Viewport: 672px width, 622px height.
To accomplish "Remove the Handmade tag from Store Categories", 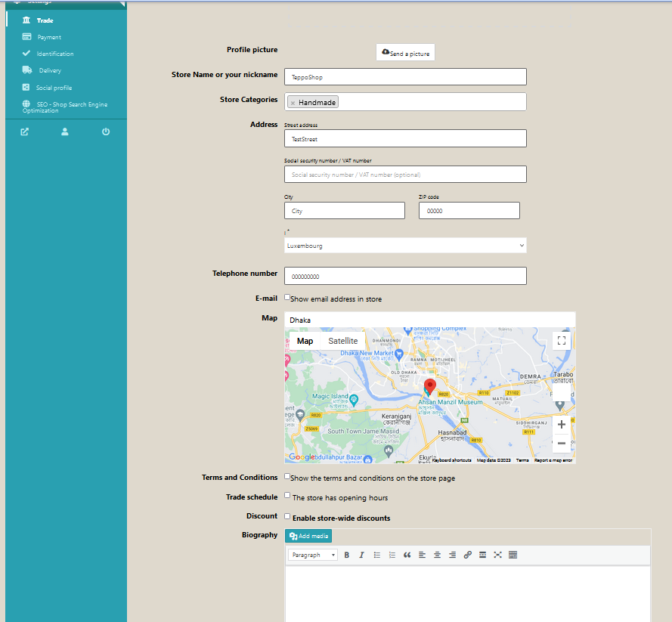I will coord(293,103).
